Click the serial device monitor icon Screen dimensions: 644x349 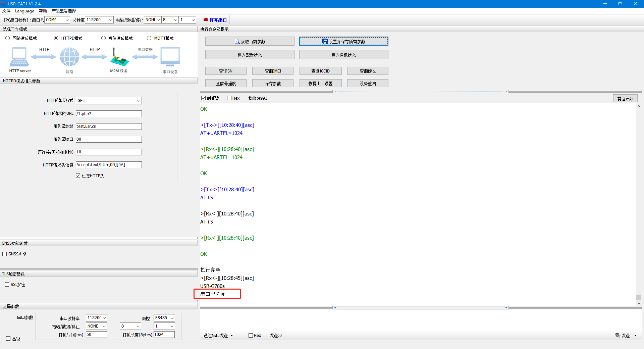pyautogui.click(x=170, y=57)
